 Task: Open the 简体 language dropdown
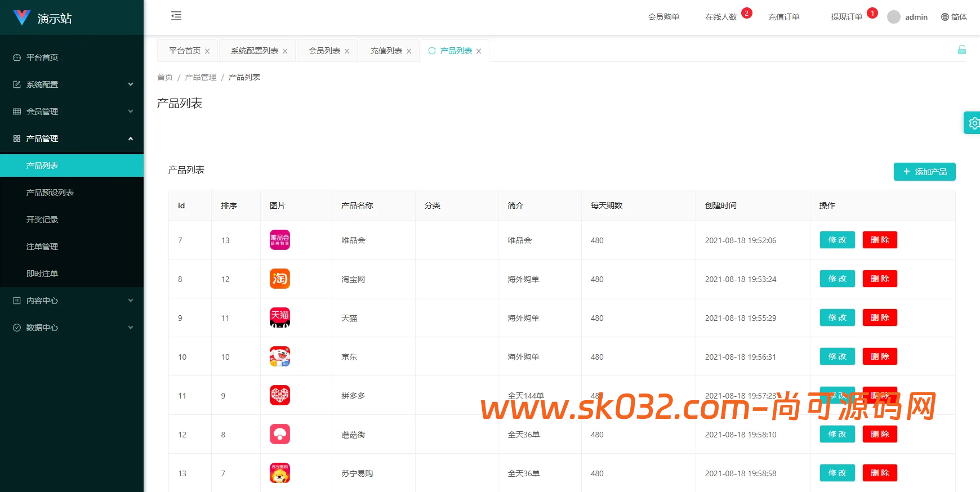pyautogui.click(x=954, y=17)
